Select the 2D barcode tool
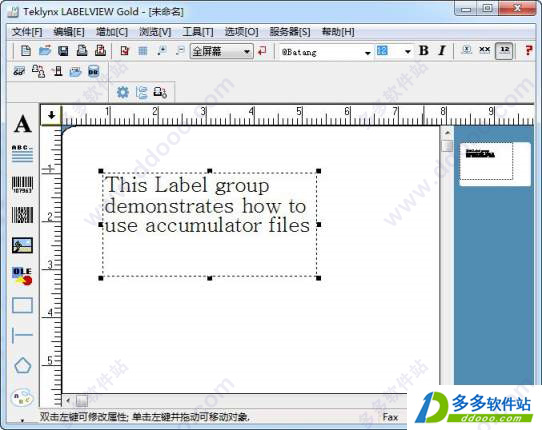Image resolution: width=542 pixels, height=430 pixels. (x=22, y=215)
